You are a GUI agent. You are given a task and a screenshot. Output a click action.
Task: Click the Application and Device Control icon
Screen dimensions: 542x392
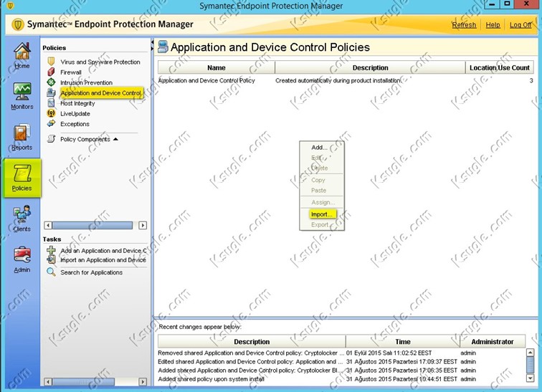(x=51, y=92)
